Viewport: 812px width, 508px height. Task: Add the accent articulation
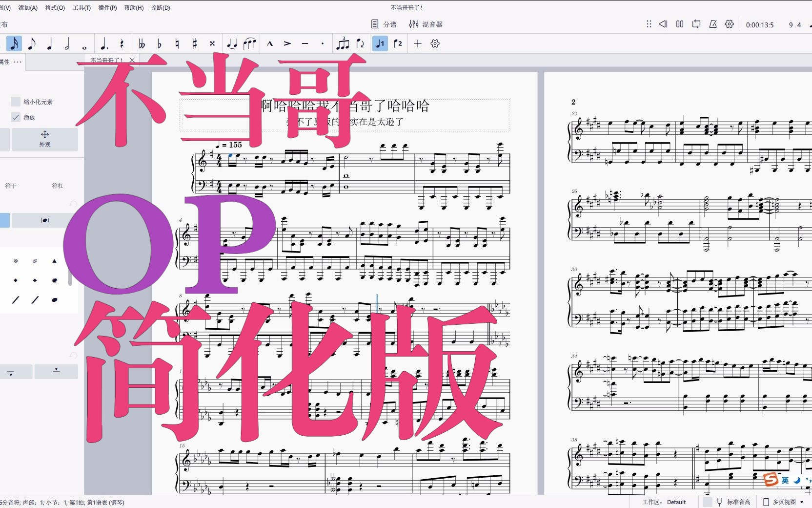click(287, 43)
